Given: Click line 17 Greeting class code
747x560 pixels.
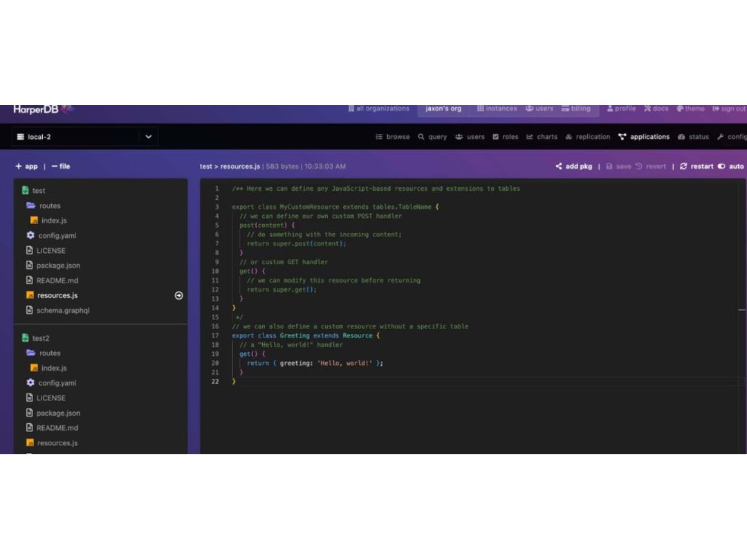Looking at the screenshot, I should pyautogui.click(x=306, y=336).
